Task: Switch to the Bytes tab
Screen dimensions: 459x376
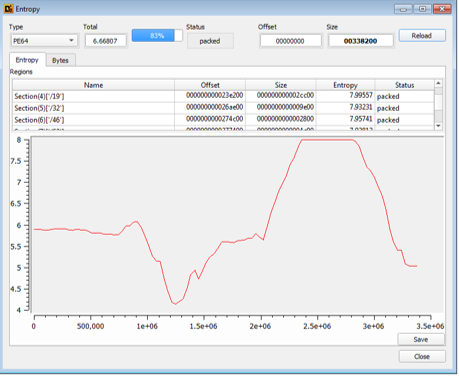Action: coord(60,60)
